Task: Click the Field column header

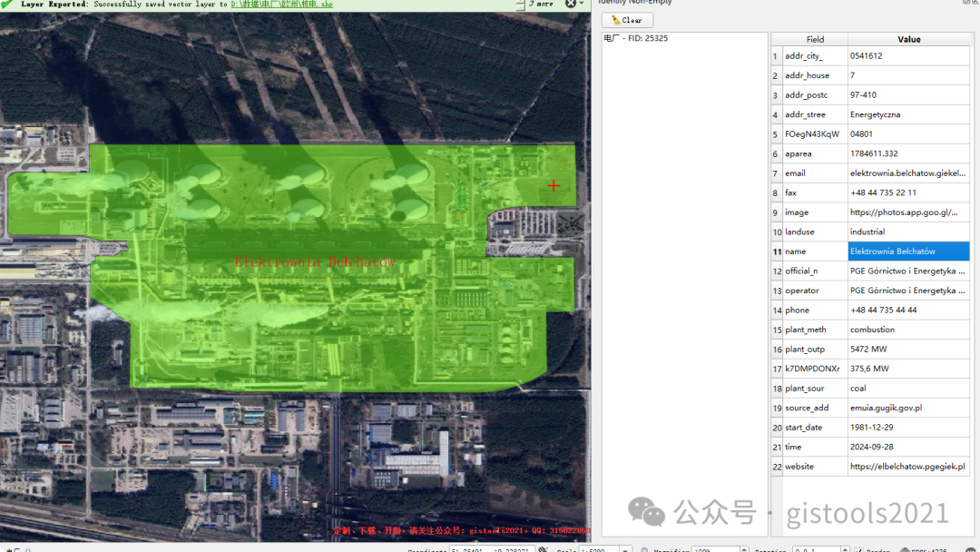Action: pyautogui.click(x=815, y=39)
